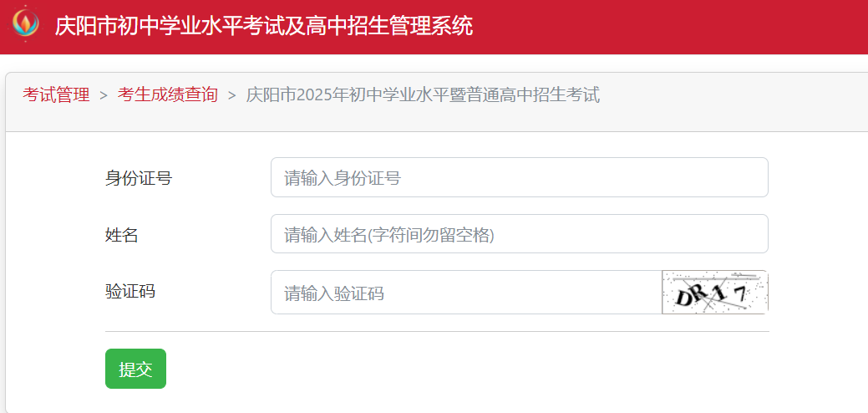The height and width of the screenshot is (413, 868).
Task: Click the horizontal divider line above 提交
Action: [437, 332]
